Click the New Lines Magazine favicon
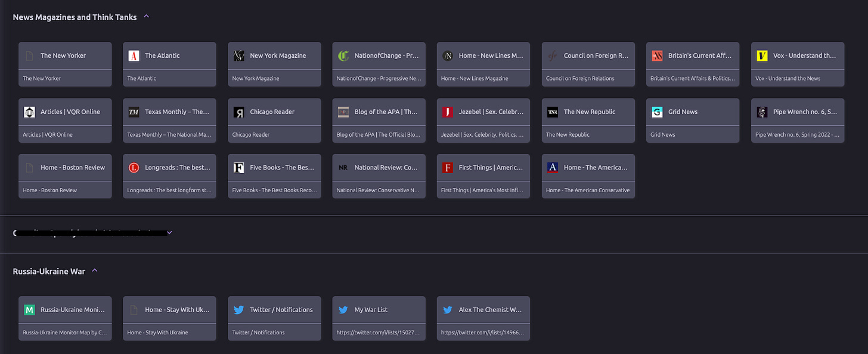868x354 pixels. point(448,56)
